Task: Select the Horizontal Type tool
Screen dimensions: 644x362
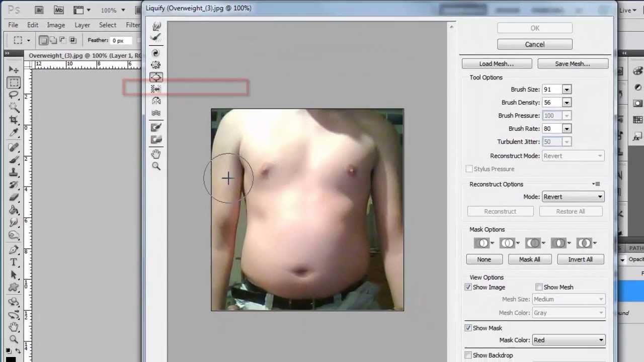Action: pos(14,262)
